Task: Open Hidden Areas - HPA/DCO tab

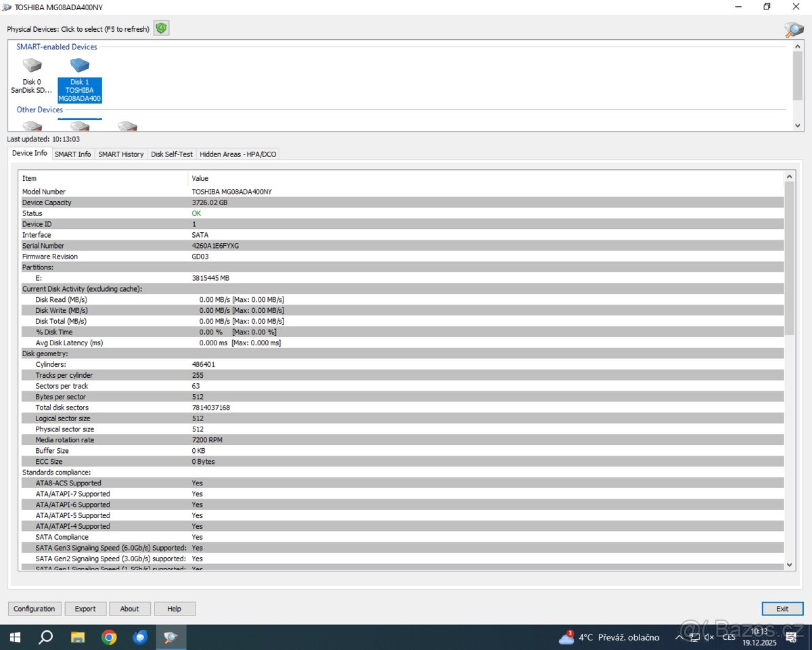Action: point(238,154)
